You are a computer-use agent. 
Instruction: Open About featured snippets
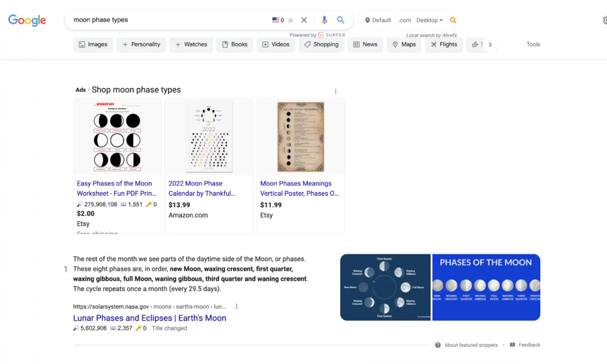(x=471, y=345)
